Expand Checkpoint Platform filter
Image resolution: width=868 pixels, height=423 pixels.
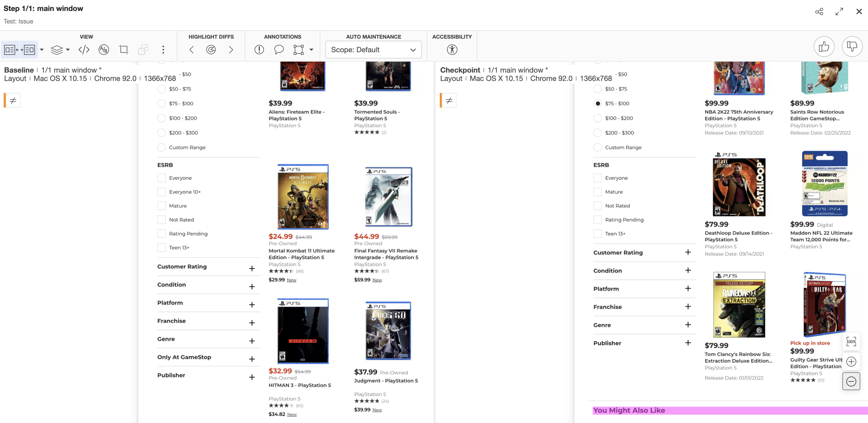click(688, 289)
